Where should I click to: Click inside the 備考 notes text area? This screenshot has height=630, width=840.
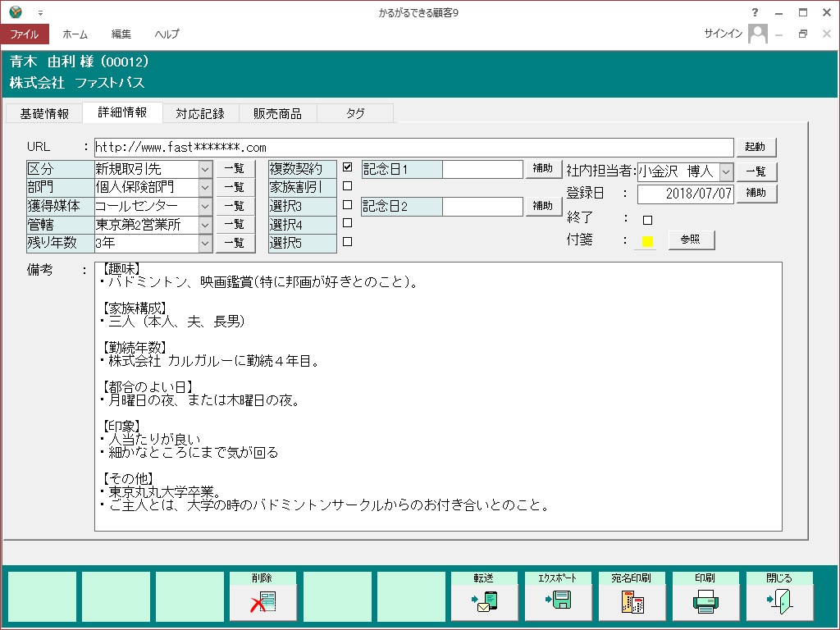[x=438, y=396]
